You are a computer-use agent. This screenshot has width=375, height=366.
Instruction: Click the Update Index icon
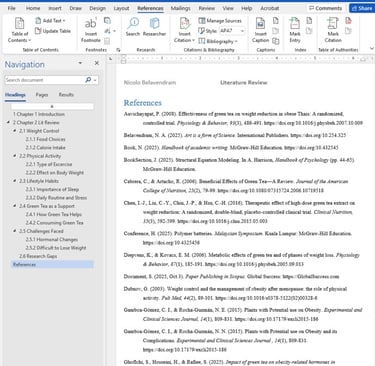(x=309, y=31)
